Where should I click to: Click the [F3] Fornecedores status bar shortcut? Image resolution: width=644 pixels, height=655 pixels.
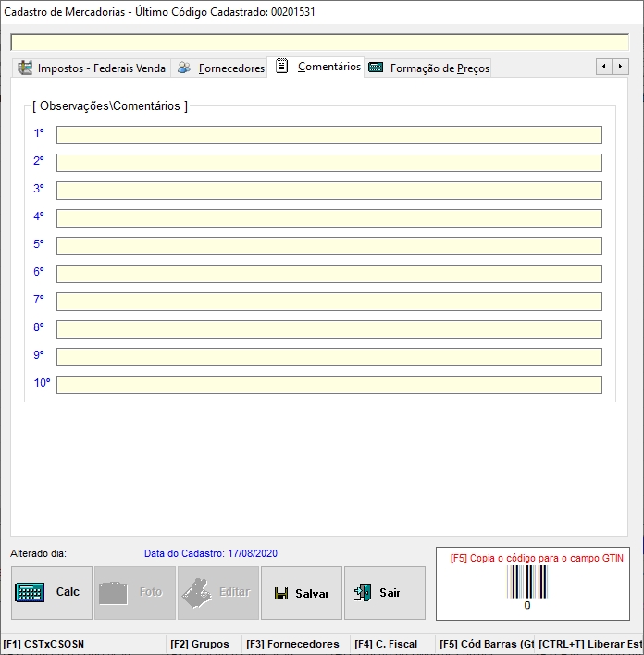point(291,644)
